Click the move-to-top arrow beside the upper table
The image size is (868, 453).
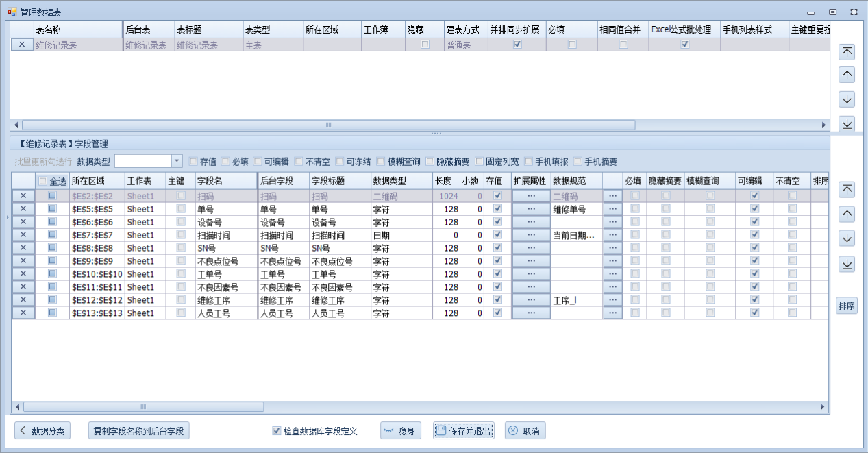coord(847,52)
